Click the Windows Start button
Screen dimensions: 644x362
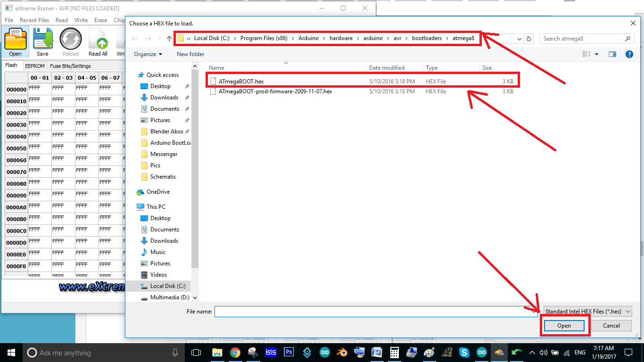tap(11, 353)
